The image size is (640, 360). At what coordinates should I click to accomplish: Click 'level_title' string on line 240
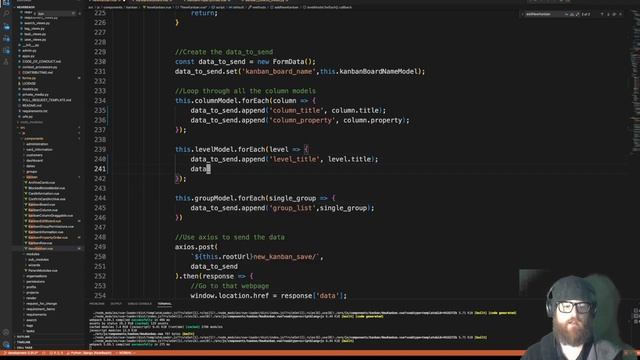point(295,159)
